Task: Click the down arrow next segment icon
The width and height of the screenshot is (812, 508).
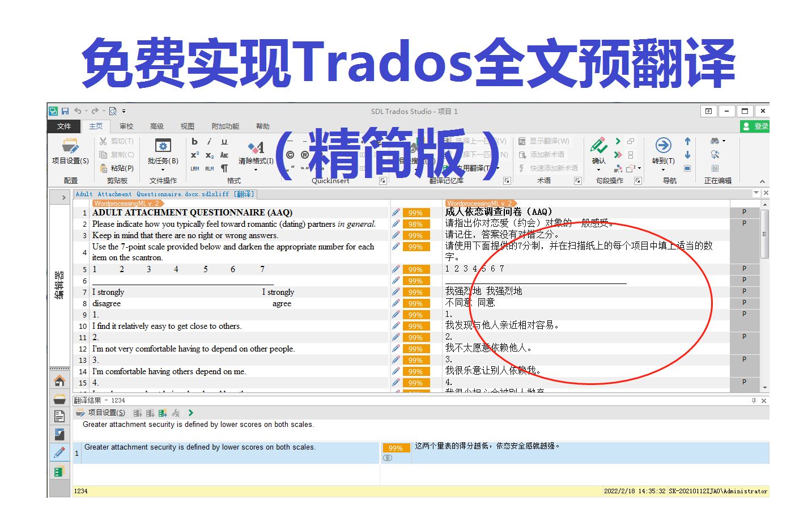Action: coord(687,155)
